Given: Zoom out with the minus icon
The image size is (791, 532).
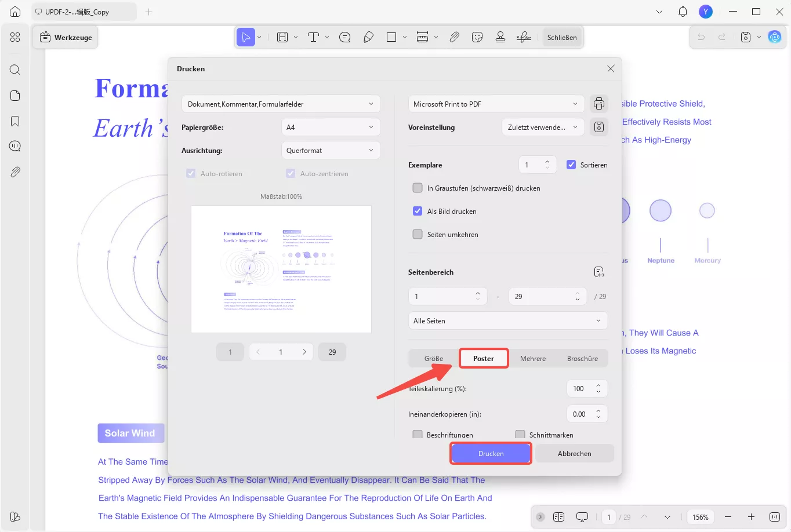Looking at the screenshot, I should click(728, 517).
